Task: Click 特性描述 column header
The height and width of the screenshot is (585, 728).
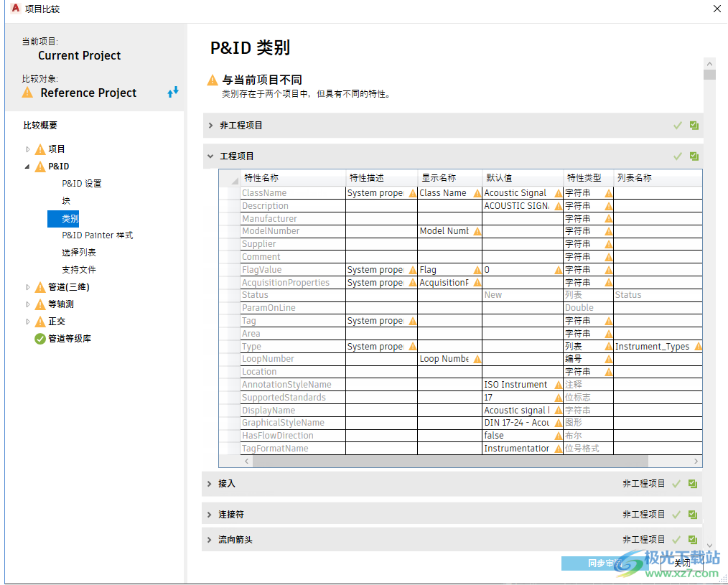Action: (382, 178)
